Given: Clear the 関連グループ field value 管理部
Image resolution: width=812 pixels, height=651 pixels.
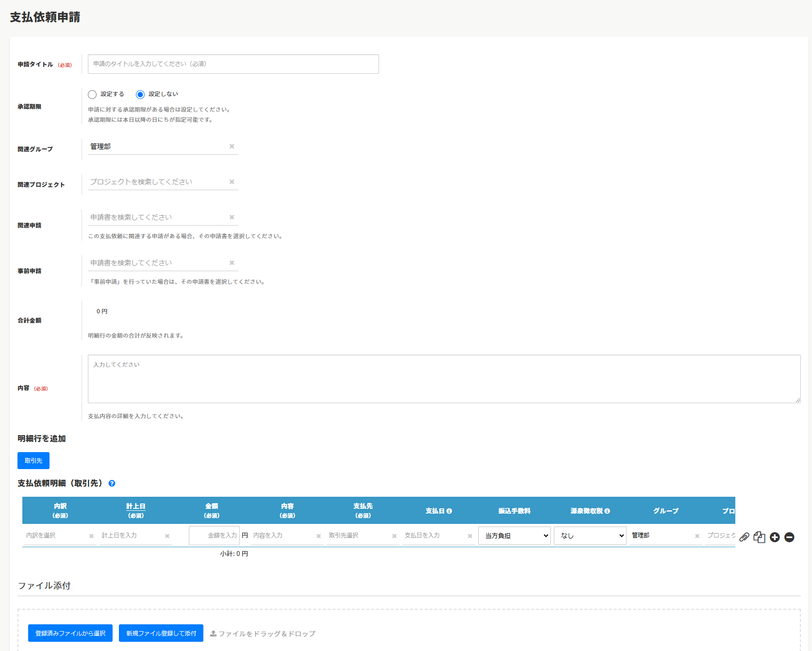Looking at the screenshot, I should pos(232,146).
